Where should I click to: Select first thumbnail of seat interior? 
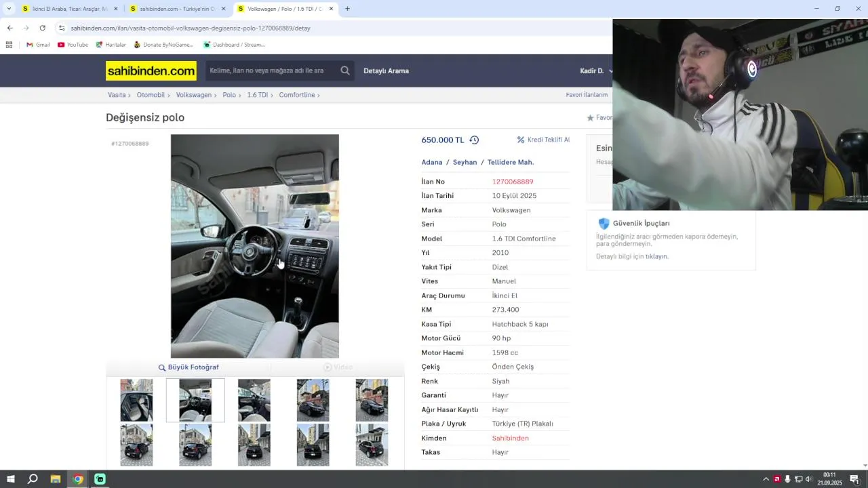tap(136, 400)
